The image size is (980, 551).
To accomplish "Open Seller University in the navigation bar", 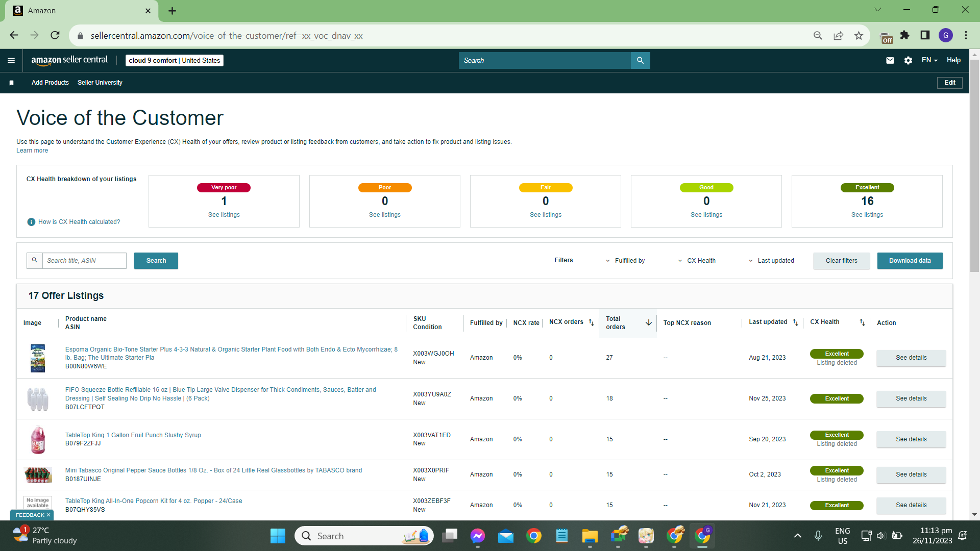I will (100, 83).
